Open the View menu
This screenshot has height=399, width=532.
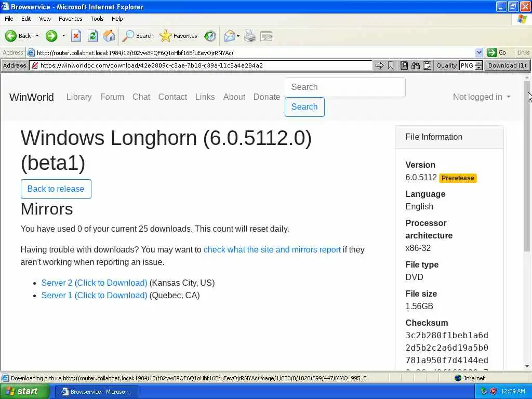pos(45,19)
